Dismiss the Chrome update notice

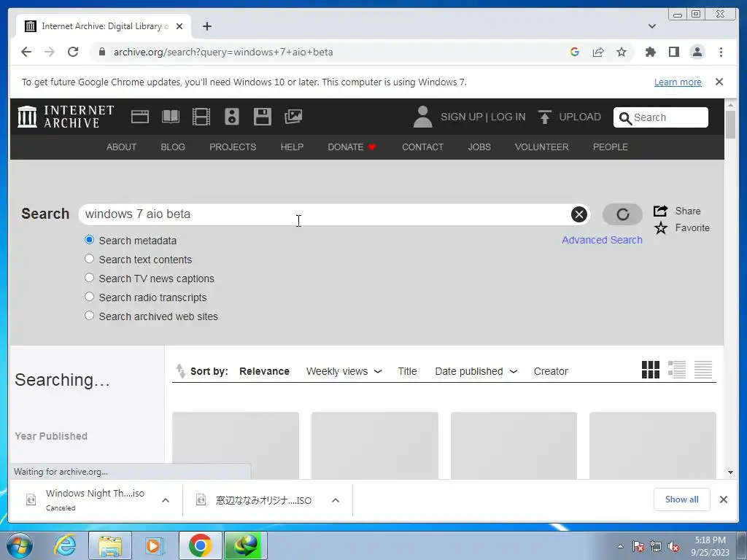pos(719,82)
